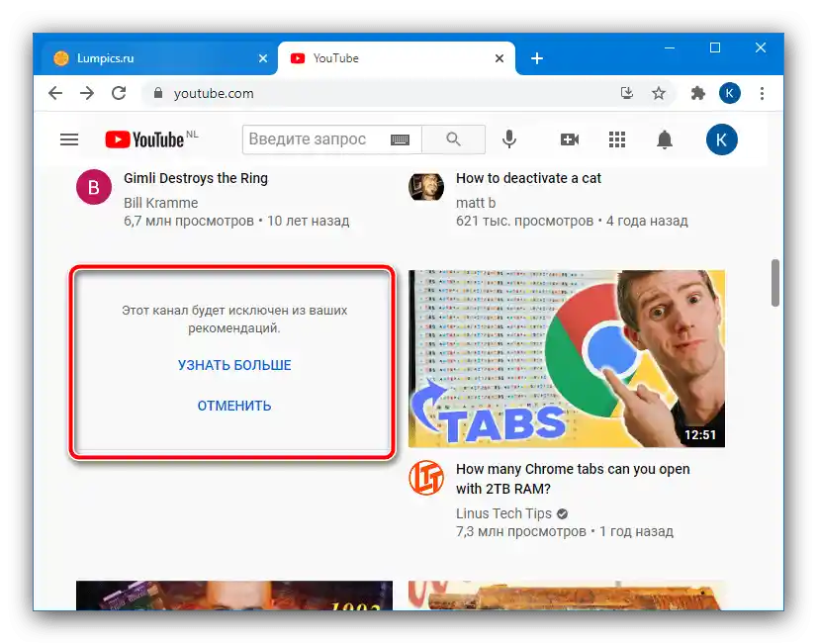Image resolution: width=817 pixels, height=644 pixels.
Task: Click ОТМЕНИТЬ to undo channel exclusion
Action: pos(234,406)
